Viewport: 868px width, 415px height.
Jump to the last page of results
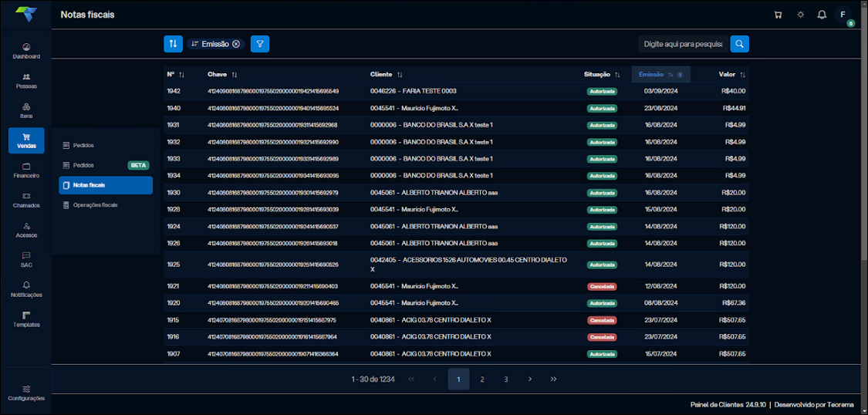click(554, 380)
